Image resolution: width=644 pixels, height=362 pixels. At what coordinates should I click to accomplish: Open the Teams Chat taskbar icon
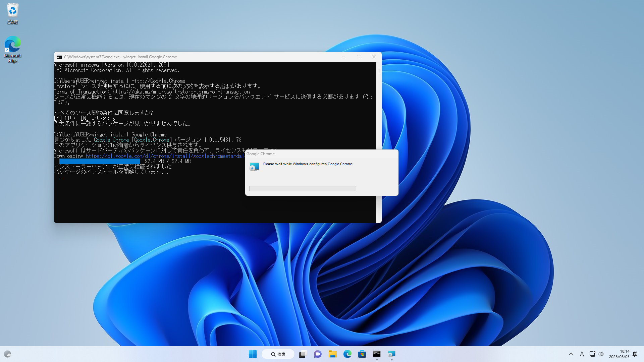pos(318,354)
